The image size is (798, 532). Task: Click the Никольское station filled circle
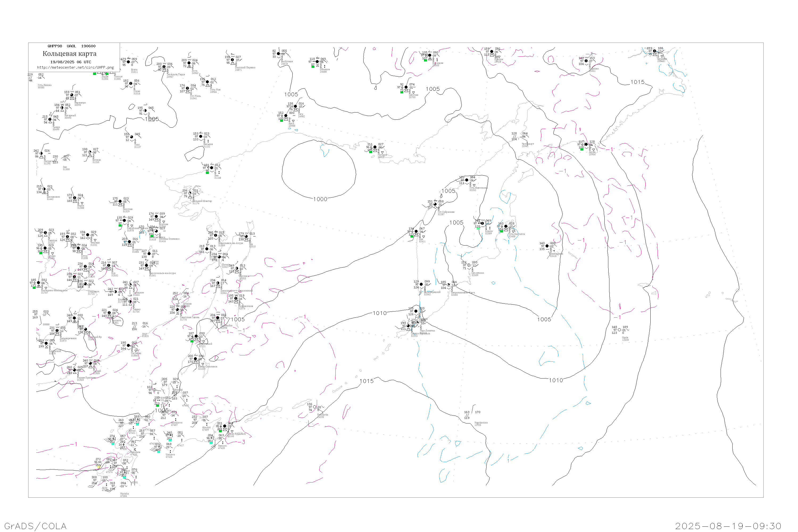click(x=547, y=246)
